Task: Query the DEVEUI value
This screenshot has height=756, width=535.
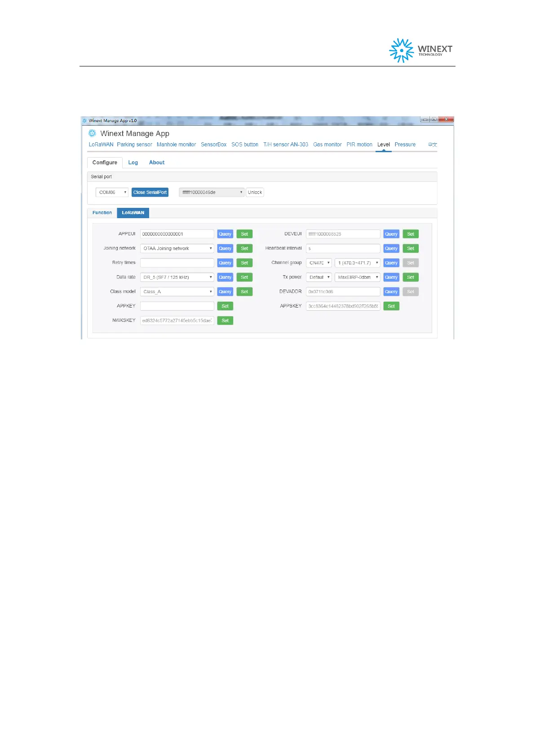Action: pyautogui.click(x=391, y=234)
